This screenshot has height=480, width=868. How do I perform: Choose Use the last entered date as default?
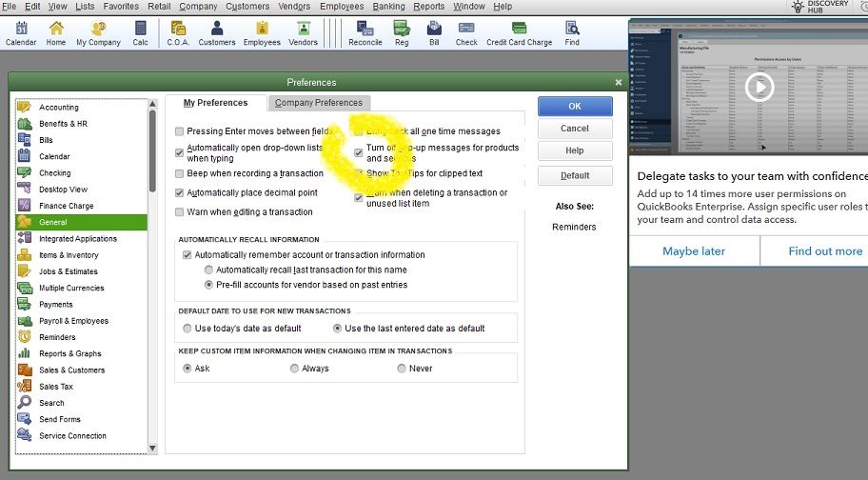point(337,329)
